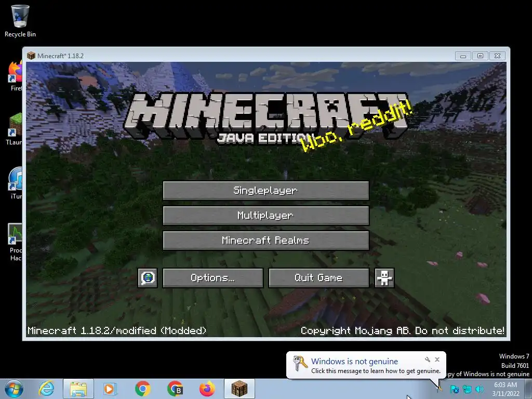Open Windows Explorer from taskbar
The width and height of the screenshot is (532, 399).
tap(78, 389)
